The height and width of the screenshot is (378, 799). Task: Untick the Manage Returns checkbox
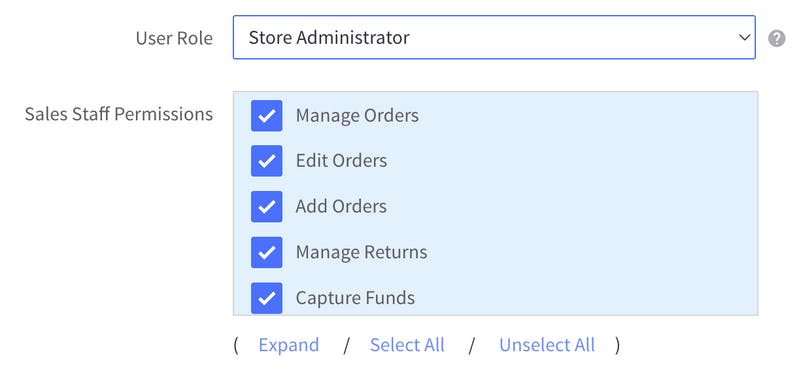point(267,252)
